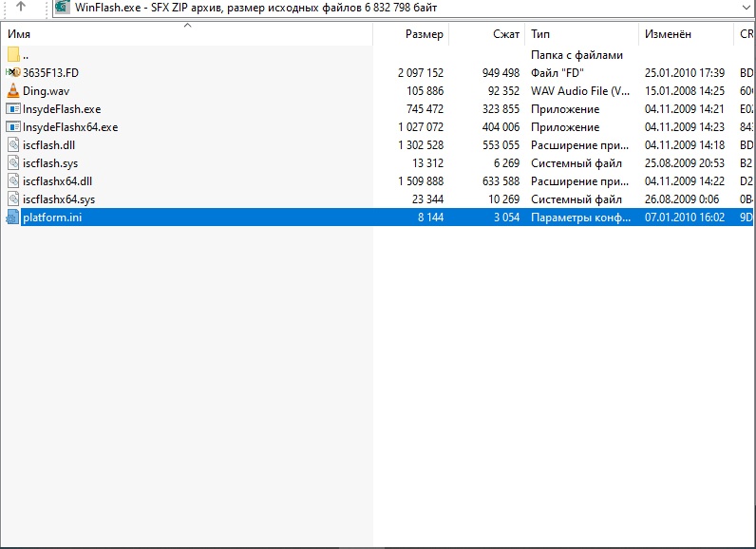Viewport: 756px width, 549px height.
Task: Click the type text Папка с файлами
Action: click(x=576, y=55)
